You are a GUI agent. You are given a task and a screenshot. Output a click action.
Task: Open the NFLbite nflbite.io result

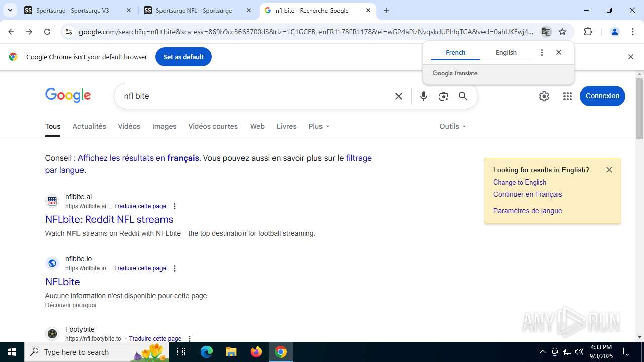(x=63, y=282)
